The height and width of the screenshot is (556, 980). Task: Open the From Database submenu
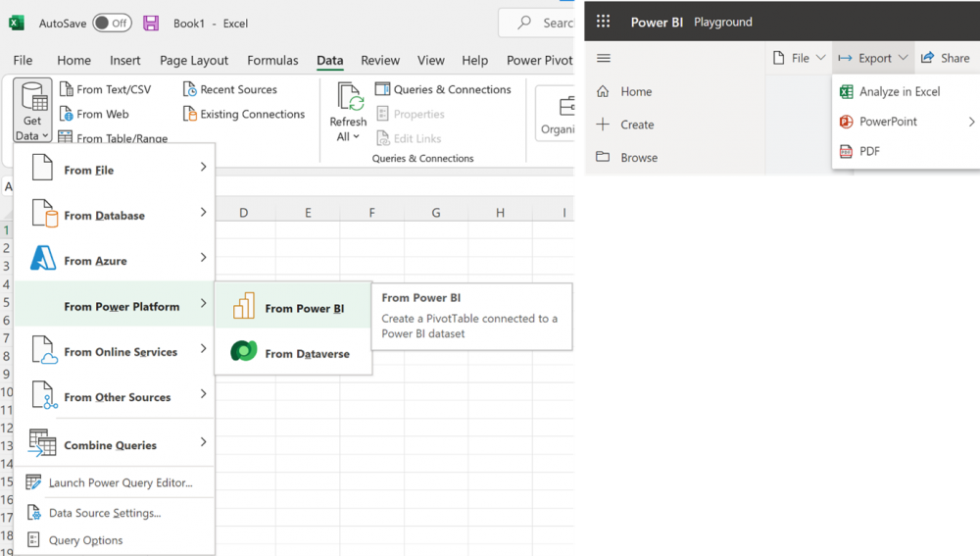click(115, 215)
